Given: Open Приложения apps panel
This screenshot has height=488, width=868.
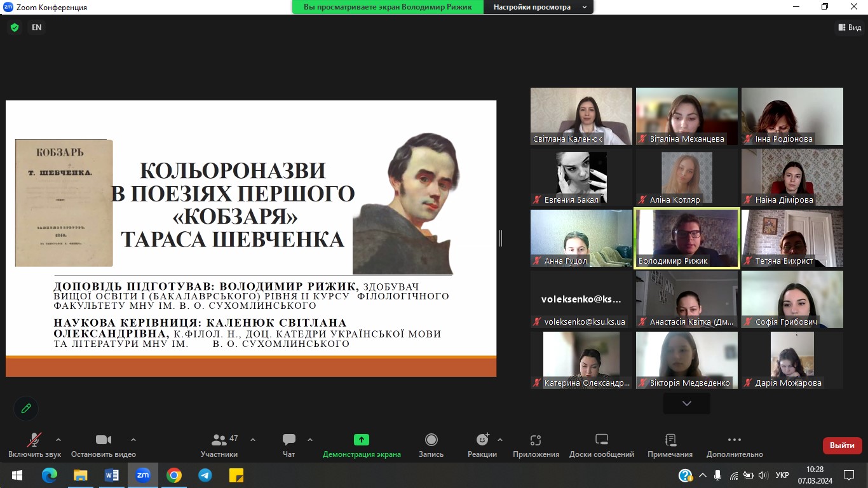Looking at the screenshot, I should (x=536, y=445).
